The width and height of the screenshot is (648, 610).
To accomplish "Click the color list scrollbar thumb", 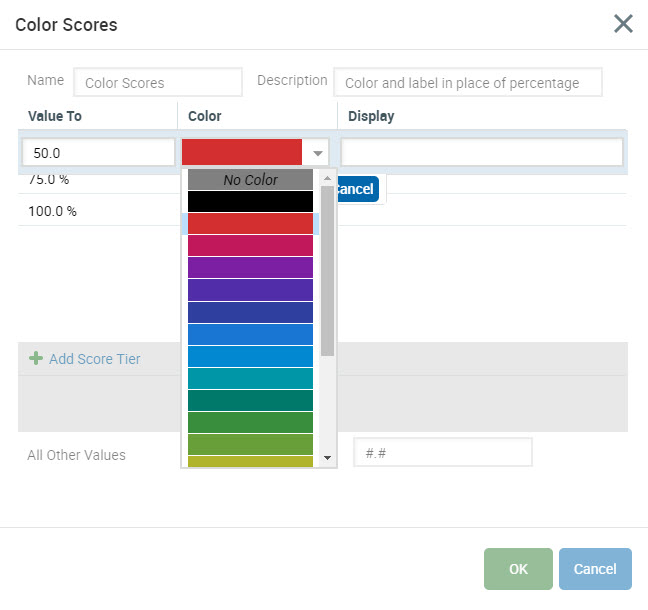I will [x=327, y=270].
